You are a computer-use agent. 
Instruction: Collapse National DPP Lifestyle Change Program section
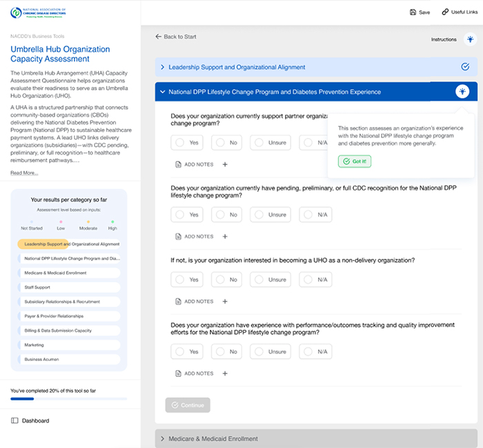coord(316,92)
